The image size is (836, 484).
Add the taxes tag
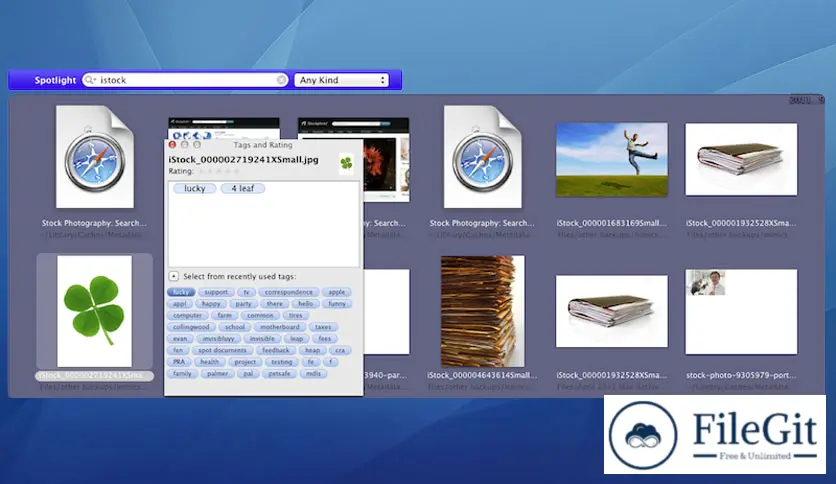coord(323,327)
